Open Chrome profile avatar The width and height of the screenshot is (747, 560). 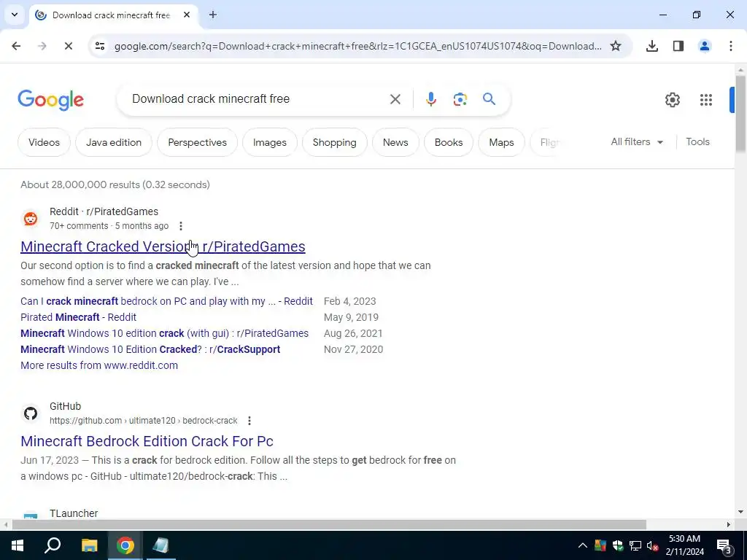(704, 46)
